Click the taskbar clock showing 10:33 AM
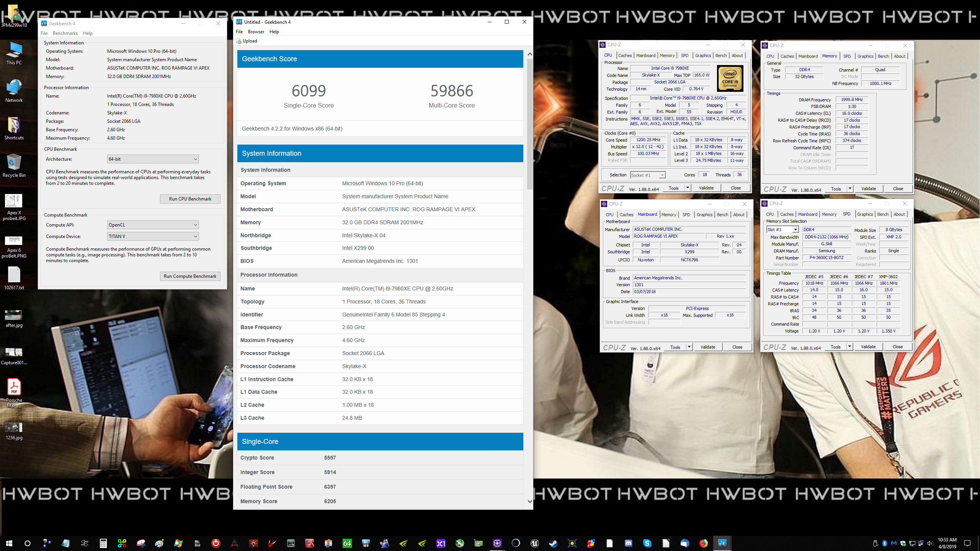This screenshot has height=551, width=980. 947,543
